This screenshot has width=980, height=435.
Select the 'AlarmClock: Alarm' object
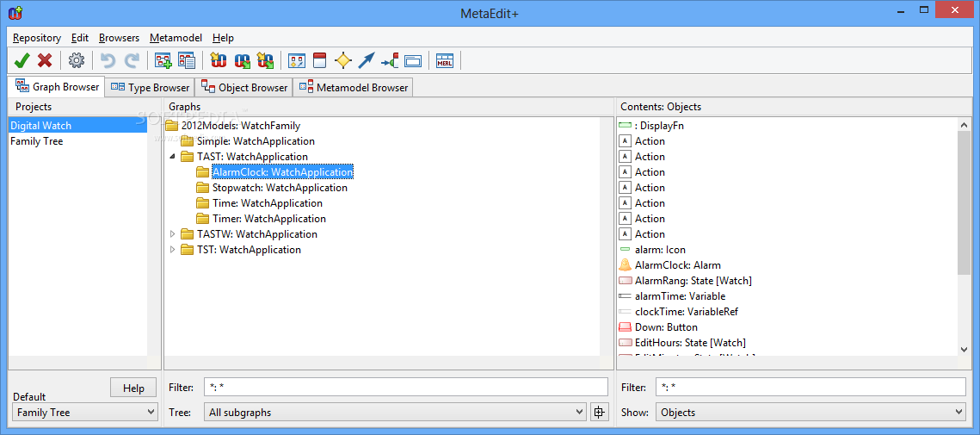pyautogui.click(x=677, y=265)
